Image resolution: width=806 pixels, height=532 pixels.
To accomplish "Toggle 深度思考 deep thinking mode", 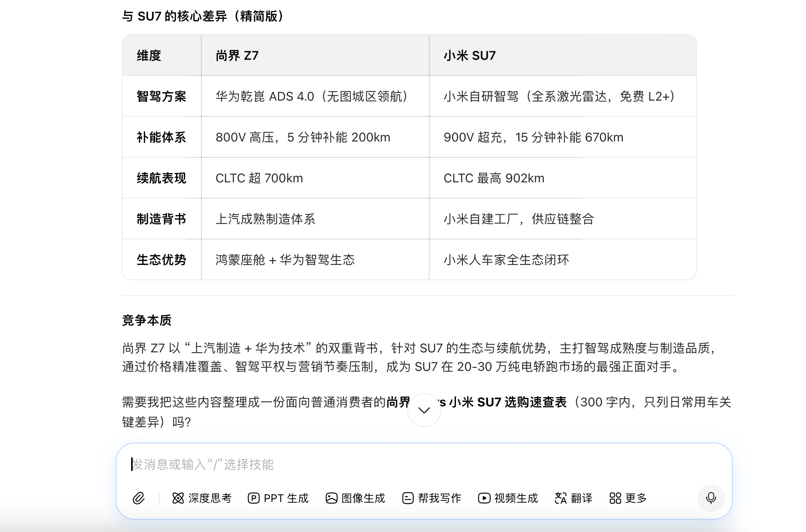I will coord(202,498).
